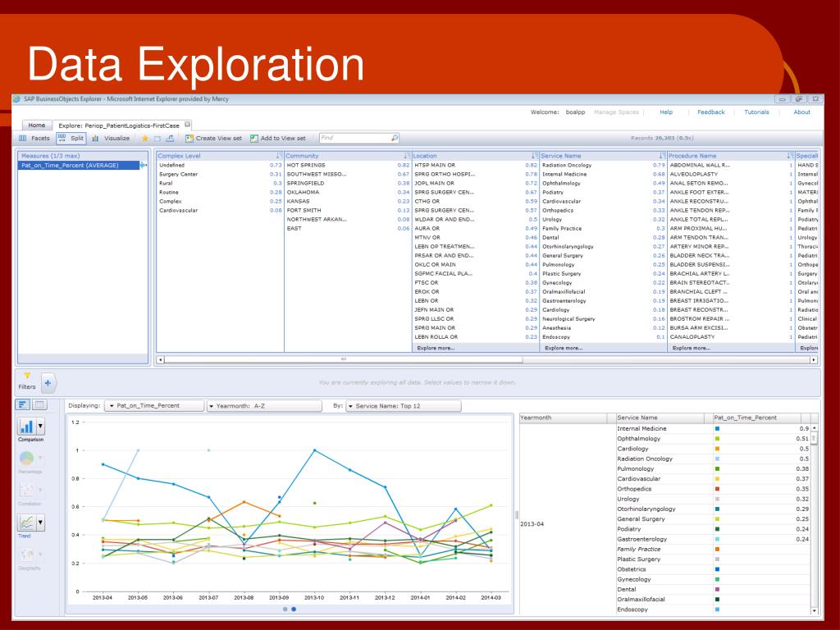Click Explore more under Procedure Name facet

pos(691,348)
